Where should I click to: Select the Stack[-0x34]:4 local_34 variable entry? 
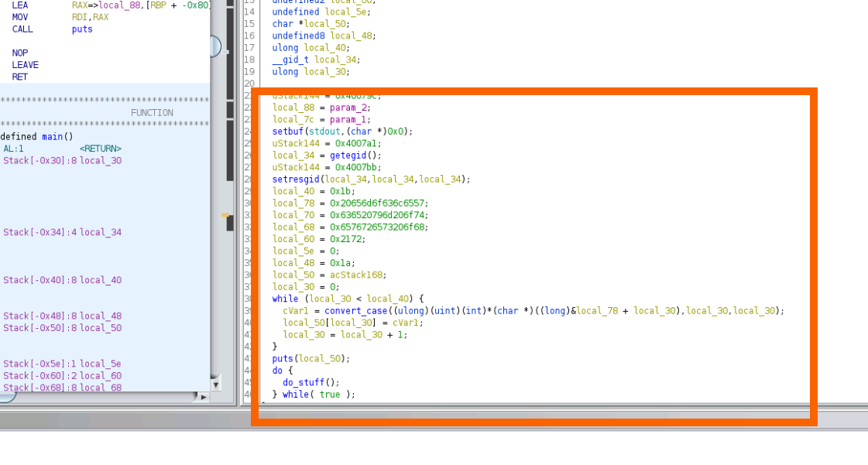pyautogui.click(x=62, y=232)
